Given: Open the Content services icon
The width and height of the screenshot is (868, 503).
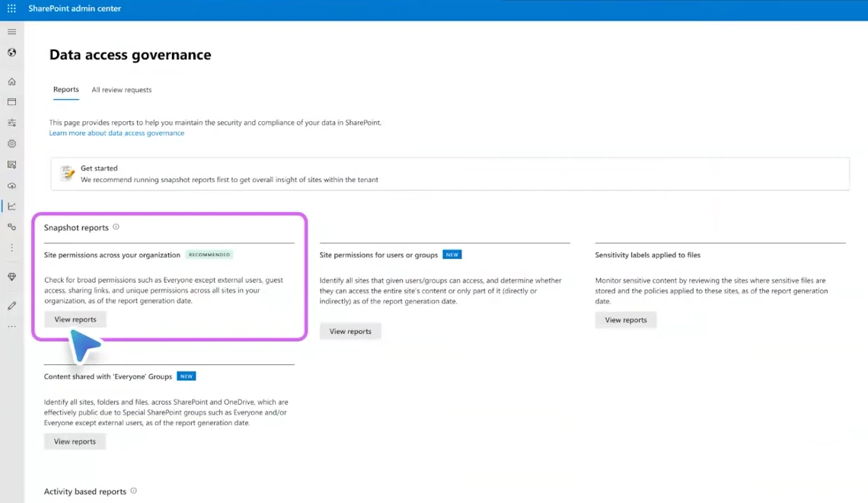Looking at the screenshot, I should (11, 165).
